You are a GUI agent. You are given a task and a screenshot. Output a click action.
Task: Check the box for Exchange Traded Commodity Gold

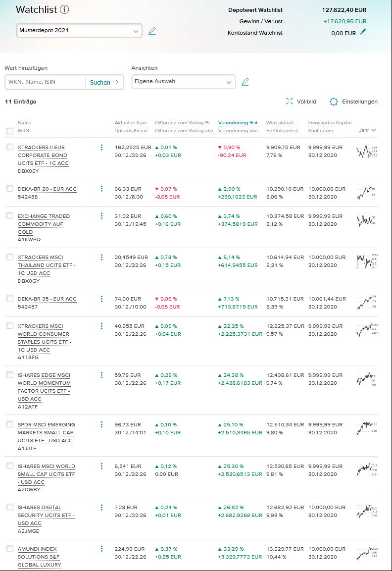(x=10, y=215)
